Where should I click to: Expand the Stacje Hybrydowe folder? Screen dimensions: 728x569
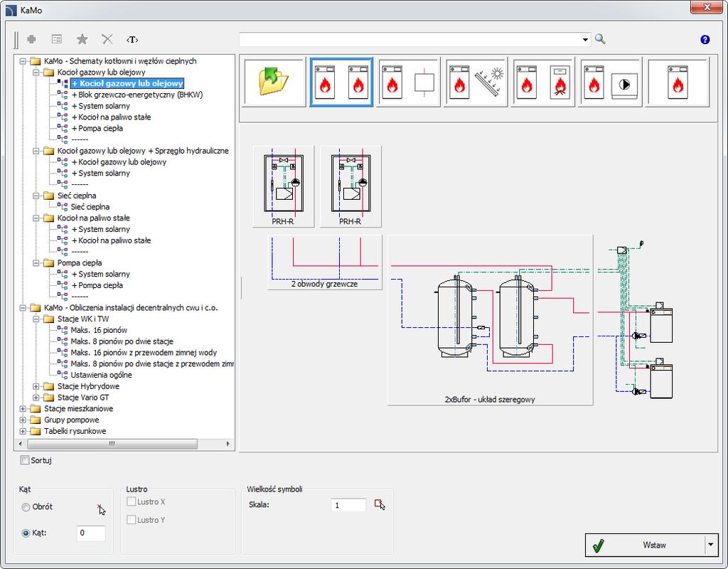[x=36, y=386]
